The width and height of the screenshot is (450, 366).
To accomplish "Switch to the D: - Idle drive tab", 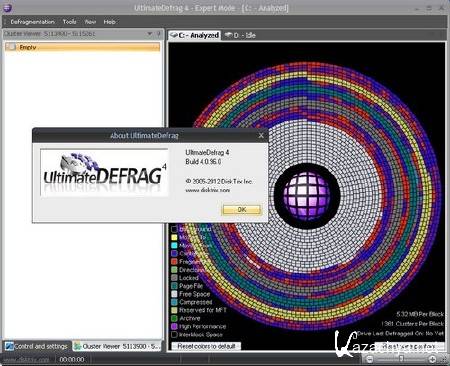I will 240,35.
